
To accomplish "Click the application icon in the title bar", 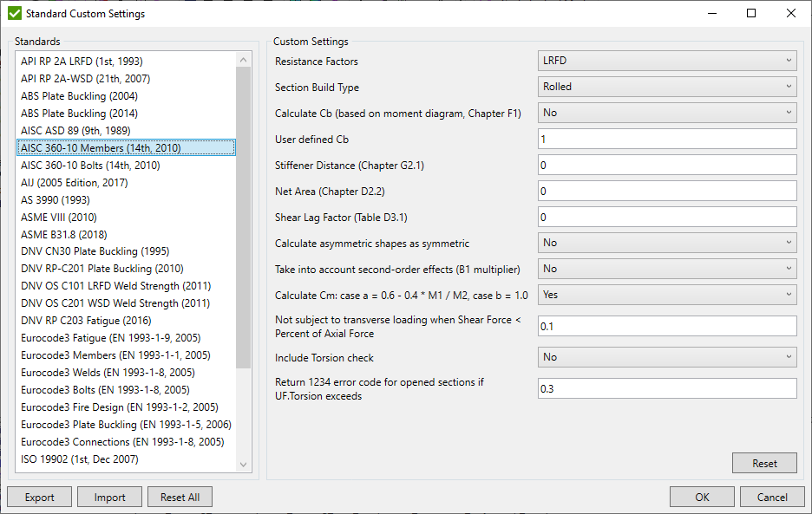I will (x=12, y=13).
